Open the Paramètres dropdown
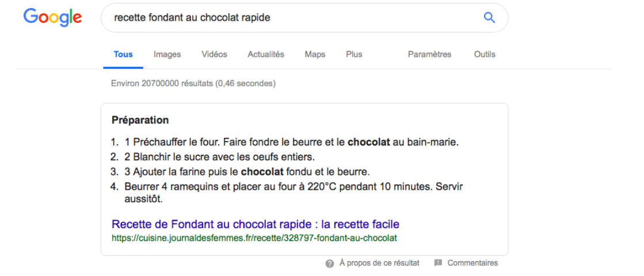The height and width of the screenshot is (276, 644). (x=429, y=55)
